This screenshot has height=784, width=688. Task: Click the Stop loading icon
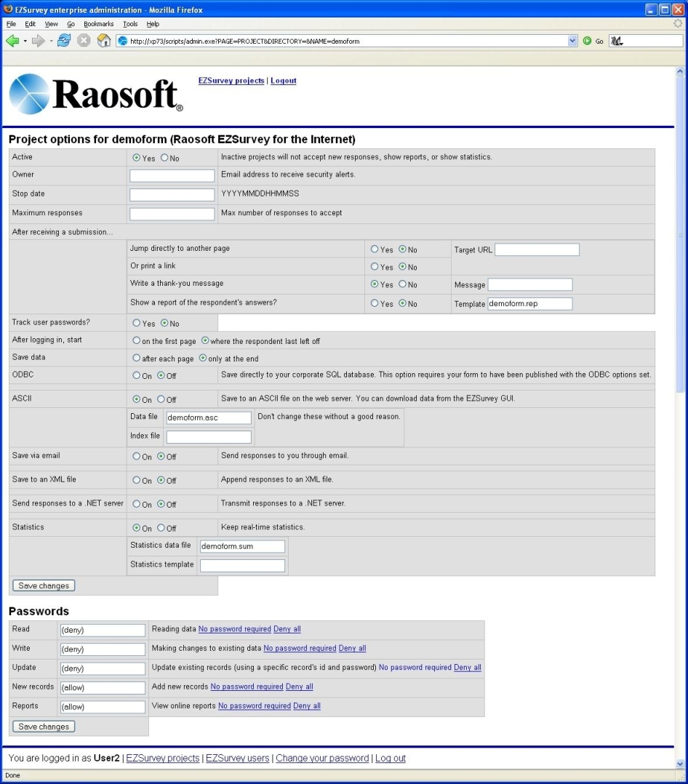click(x=84, y=41)
